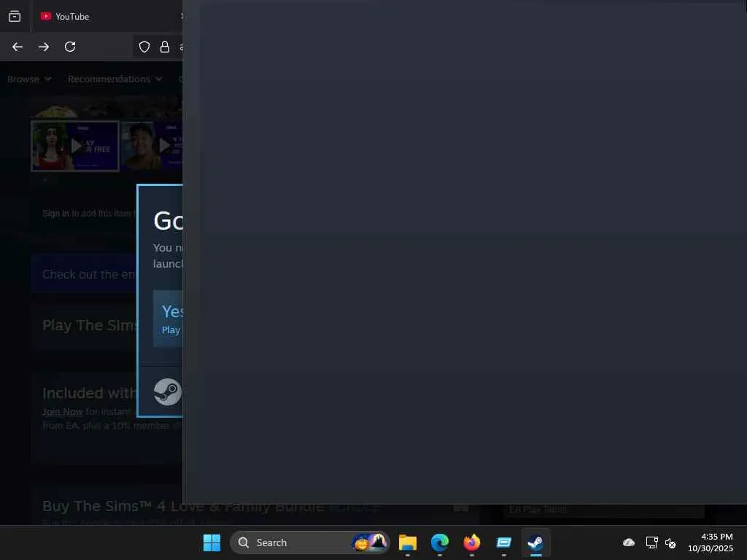Play the first Sims trailer thumbnail

(75, 146)
